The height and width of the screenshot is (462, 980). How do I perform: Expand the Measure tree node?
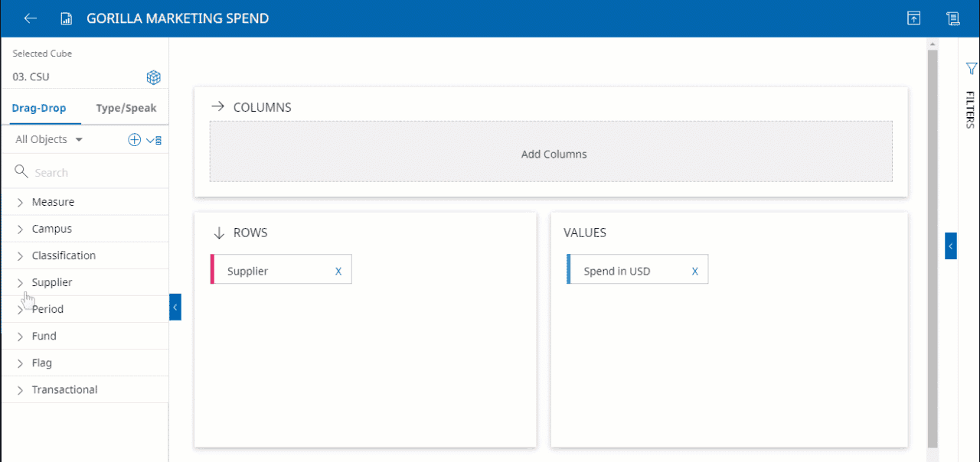click(21, 203)
